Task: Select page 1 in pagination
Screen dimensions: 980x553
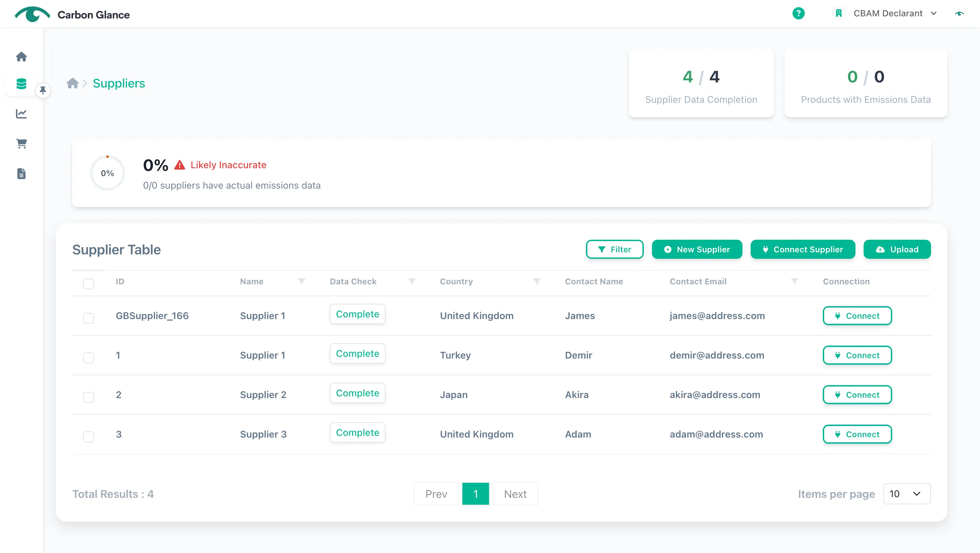Action: click(476, 494)
